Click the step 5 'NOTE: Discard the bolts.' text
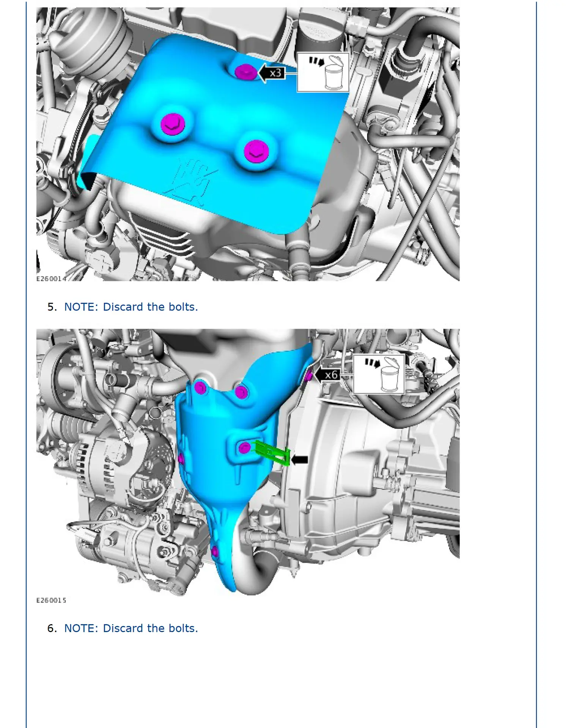The height and width of the screenshot is (728, 571). click(x=131, y=307)
